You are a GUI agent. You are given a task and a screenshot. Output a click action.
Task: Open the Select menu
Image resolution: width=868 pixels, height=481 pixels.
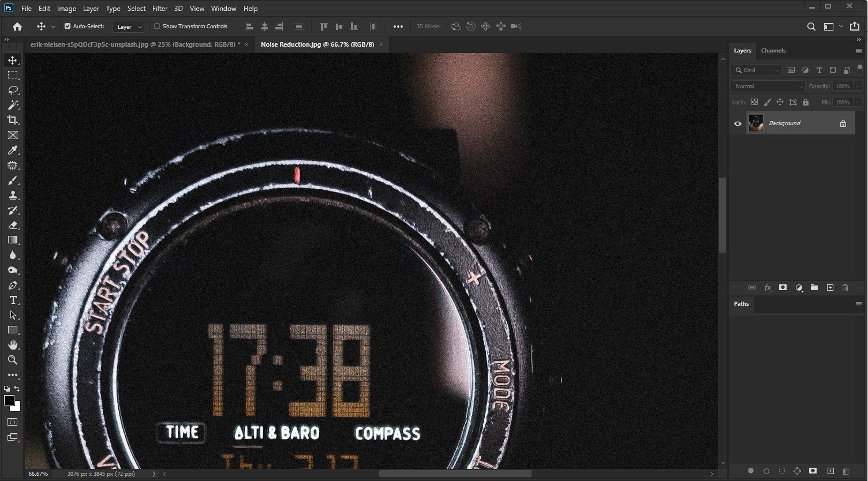136,9
